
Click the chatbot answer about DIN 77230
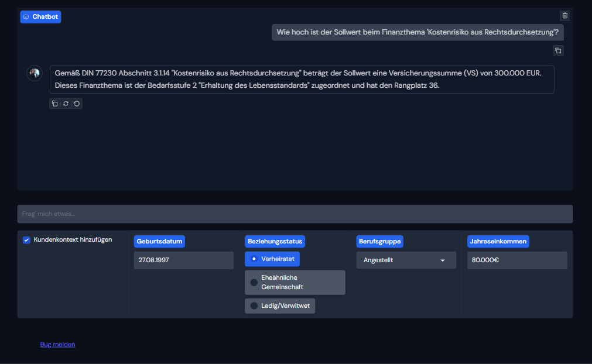click(x=302, y=79)
